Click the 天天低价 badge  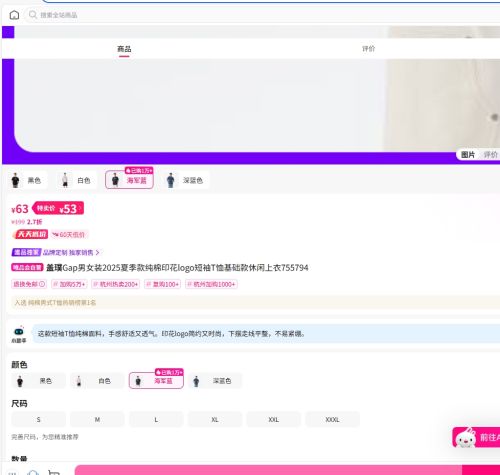30,234
